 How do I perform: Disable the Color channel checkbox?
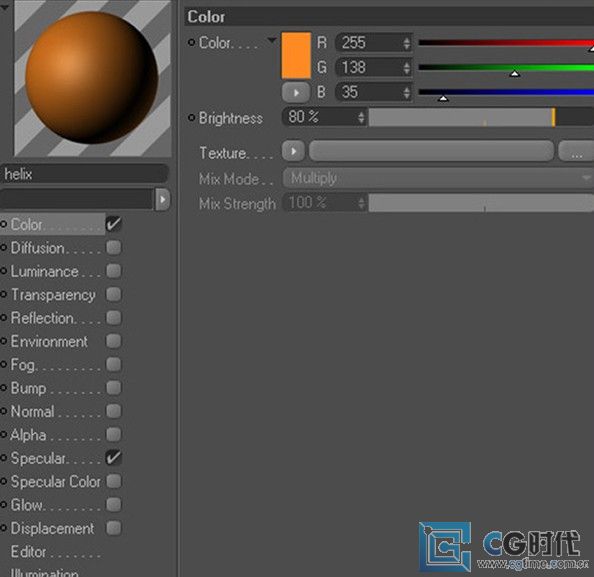pos(114,224)
